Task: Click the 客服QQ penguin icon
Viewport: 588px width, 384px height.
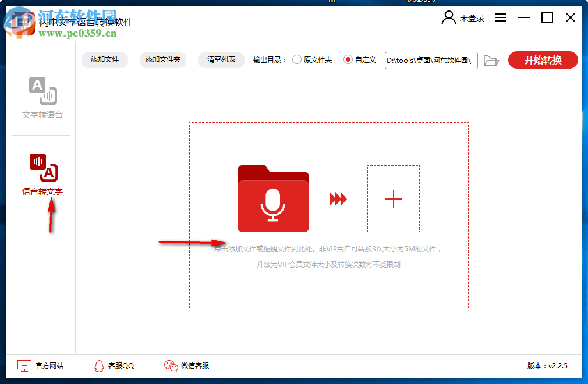Action: [x=98, y=365]
